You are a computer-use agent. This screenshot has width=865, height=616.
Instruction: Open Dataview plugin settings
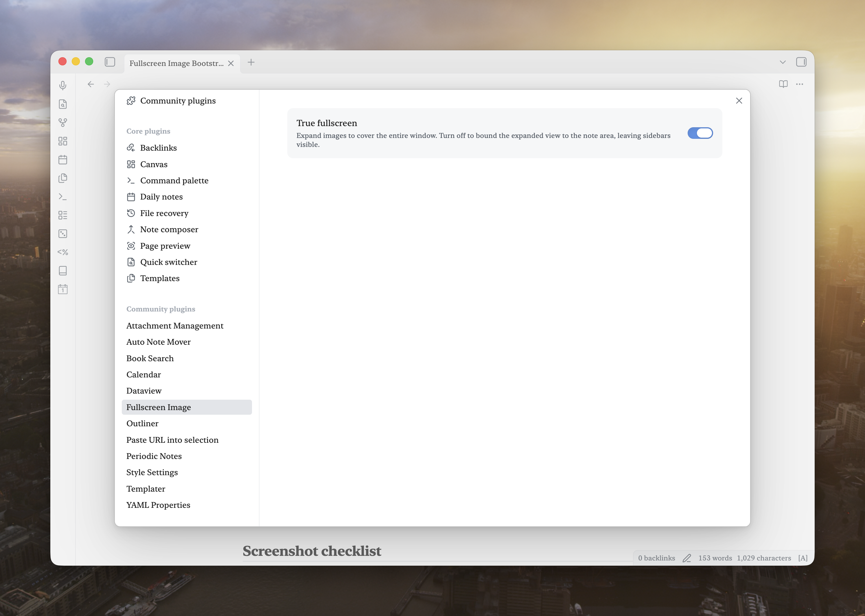[187, 391]
